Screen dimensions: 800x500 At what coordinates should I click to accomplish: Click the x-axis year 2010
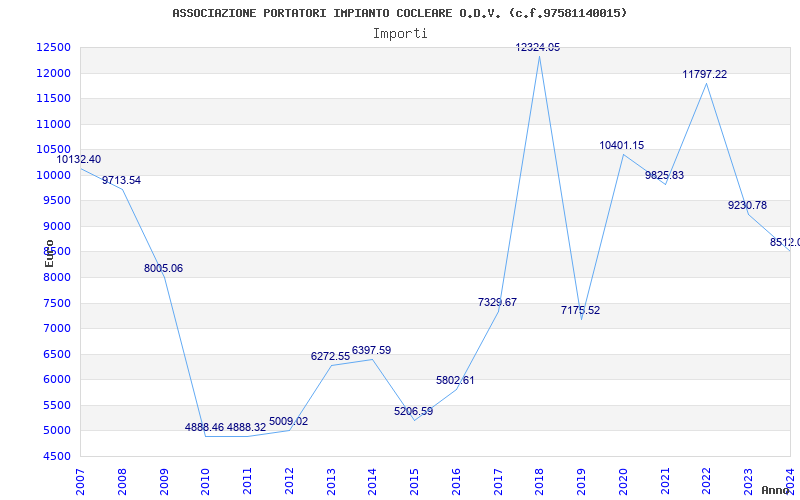click(x=205, y=482)
